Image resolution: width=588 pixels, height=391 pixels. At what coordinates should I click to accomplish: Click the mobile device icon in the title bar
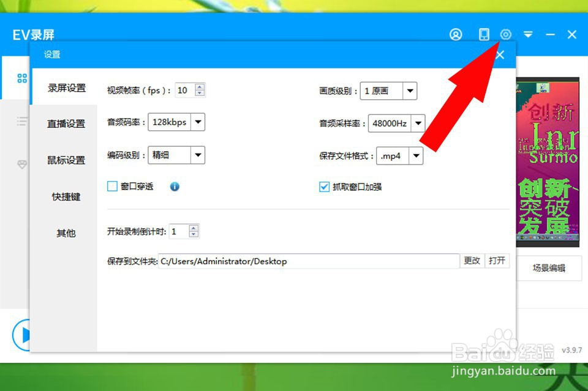pos(484,34)
